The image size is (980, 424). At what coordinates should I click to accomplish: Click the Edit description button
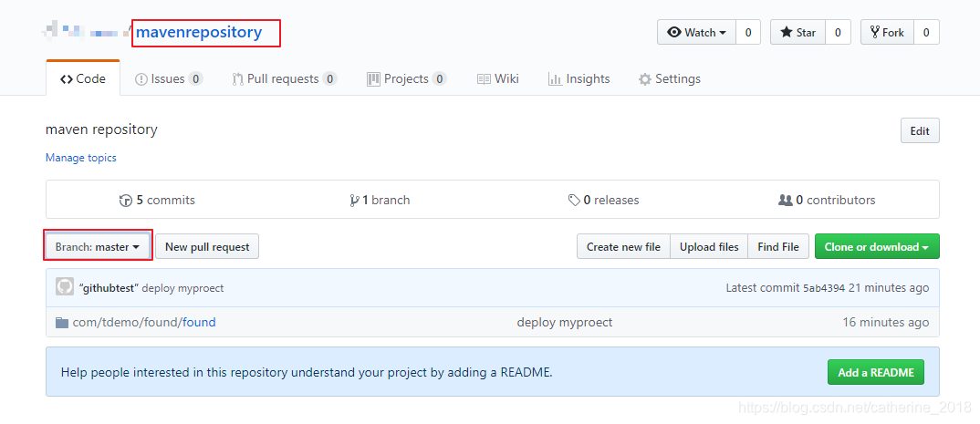pos(920,131)
